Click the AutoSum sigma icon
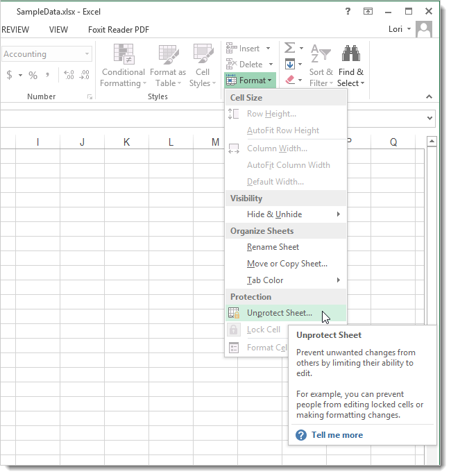 [289, 48]
